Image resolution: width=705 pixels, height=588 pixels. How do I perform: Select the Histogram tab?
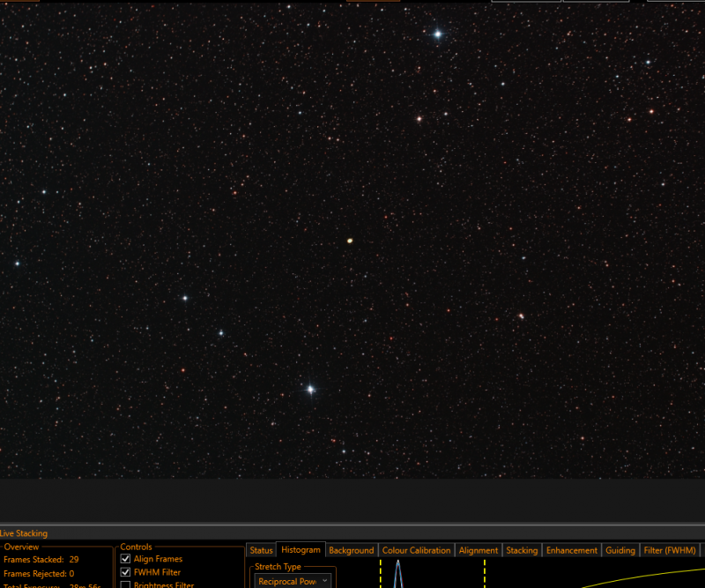coord(301,550)
